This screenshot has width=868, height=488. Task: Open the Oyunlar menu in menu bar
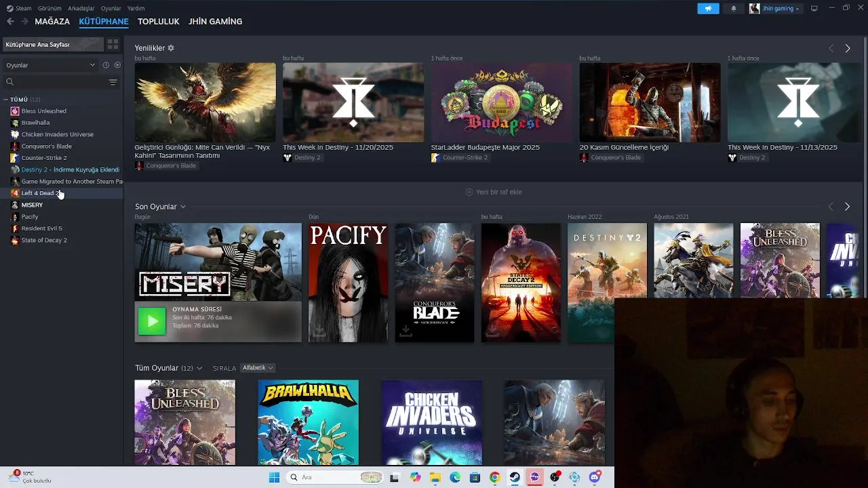pyautogui.click(x=111, y=8)
